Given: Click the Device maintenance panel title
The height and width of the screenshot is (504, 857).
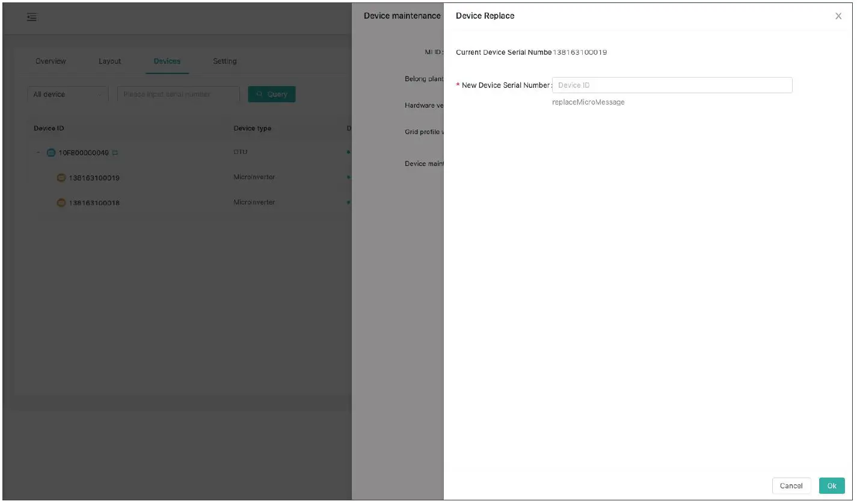Looking at the screenshot, I should tap(402, 16).
